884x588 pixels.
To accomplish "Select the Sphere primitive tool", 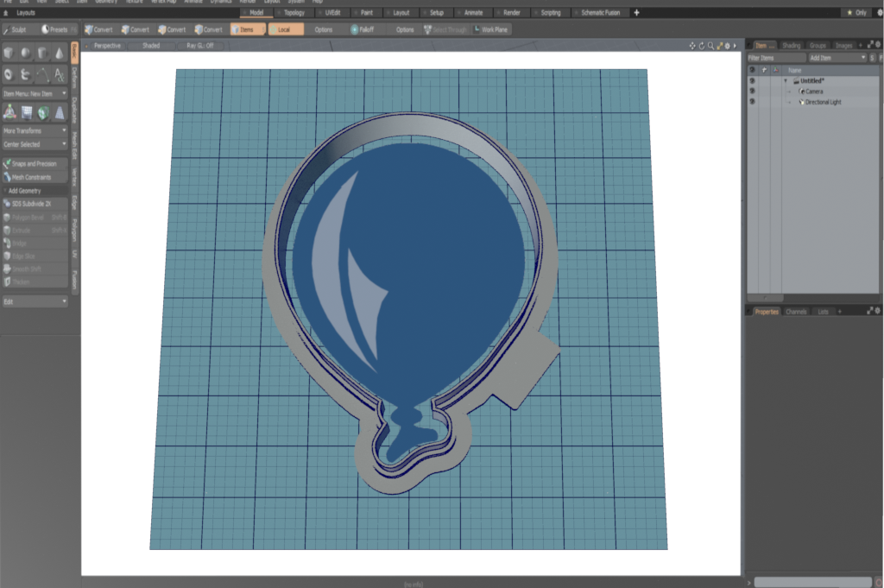I will [x=26, y=54].
